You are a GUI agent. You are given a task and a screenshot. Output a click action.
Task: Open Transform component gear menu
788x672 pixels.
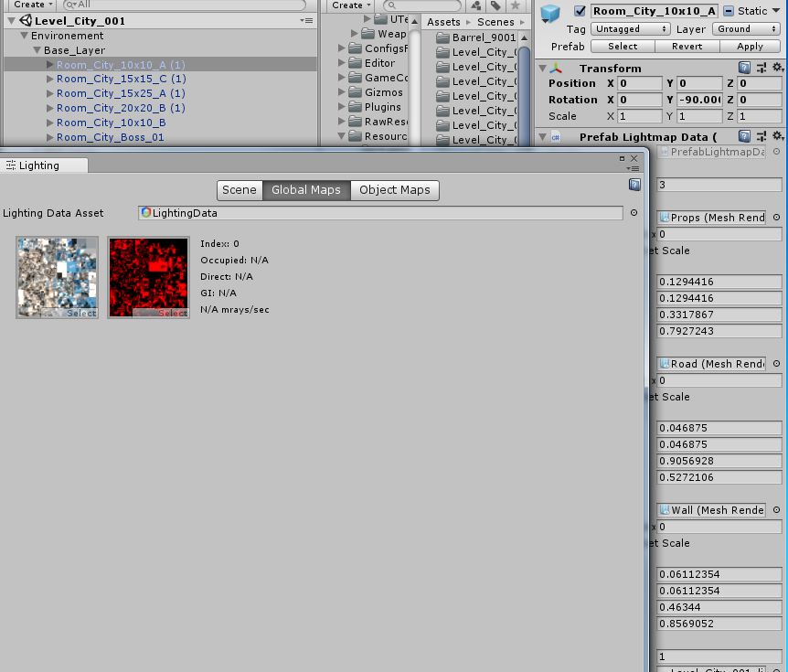tap(777, 68)
